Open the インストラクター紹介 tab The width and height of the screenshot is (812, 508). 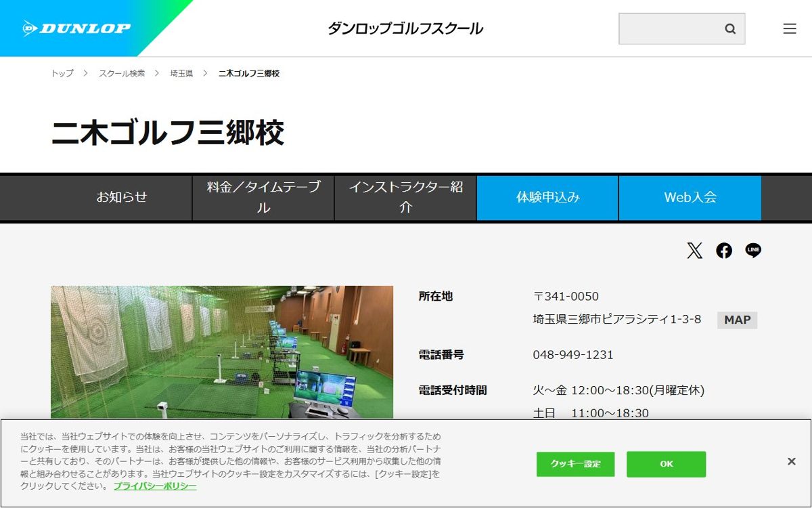[405, 198]
